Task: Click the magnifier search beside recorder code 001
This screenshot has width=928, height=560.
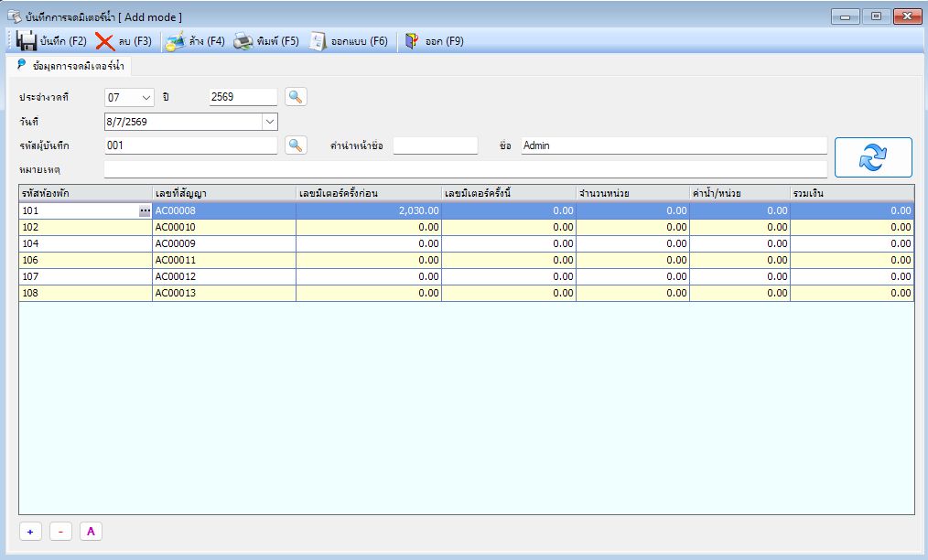Action: coord(296,145)
